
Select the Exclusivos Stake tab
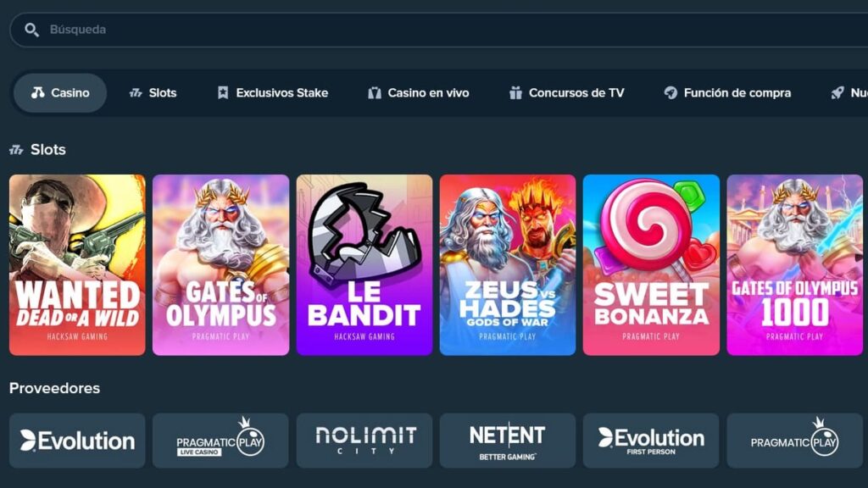[272, 93]
